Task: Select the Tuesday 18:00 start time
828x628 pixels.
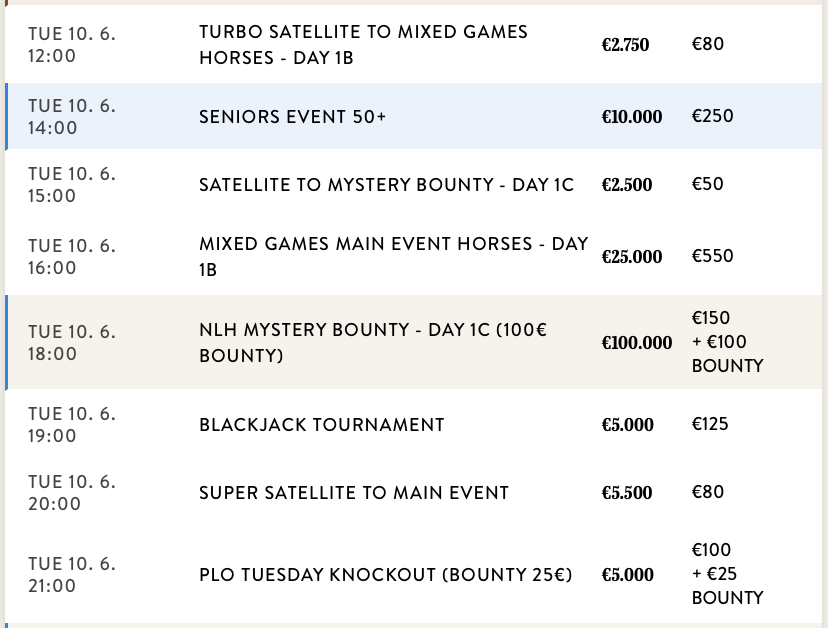Action: coord(72,342)
